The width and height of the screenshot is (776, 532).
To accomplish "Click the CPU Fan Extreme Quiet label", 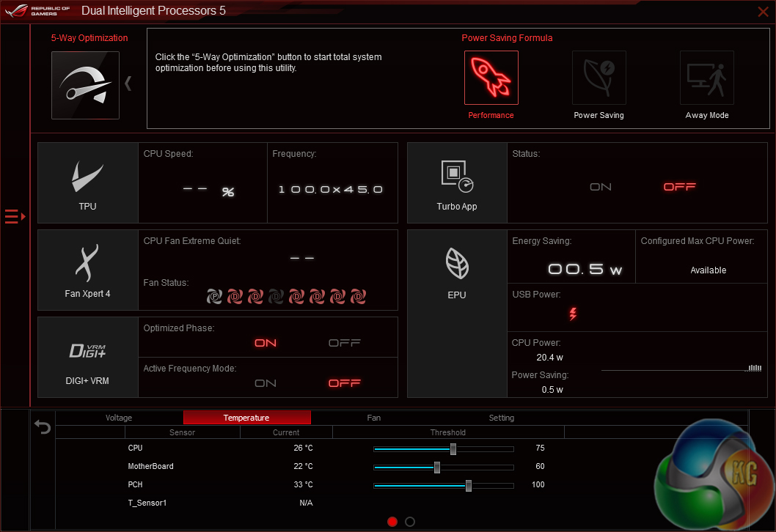I will tap(192, 241).
